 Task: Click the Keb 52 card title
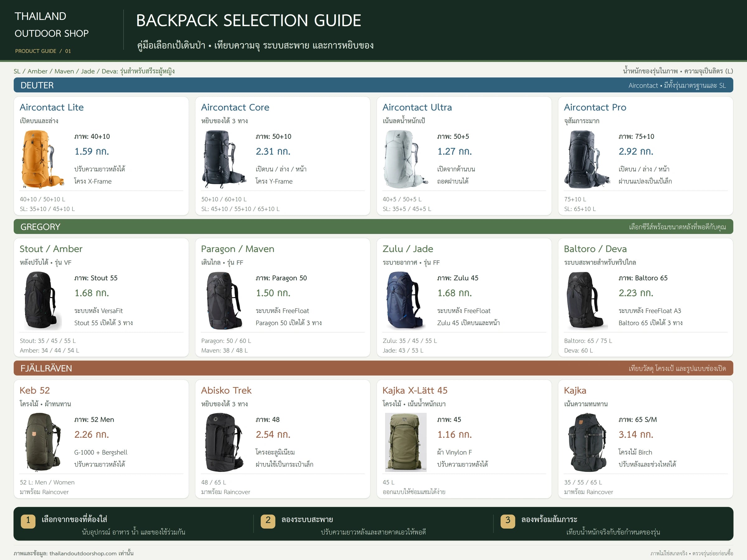35,390
